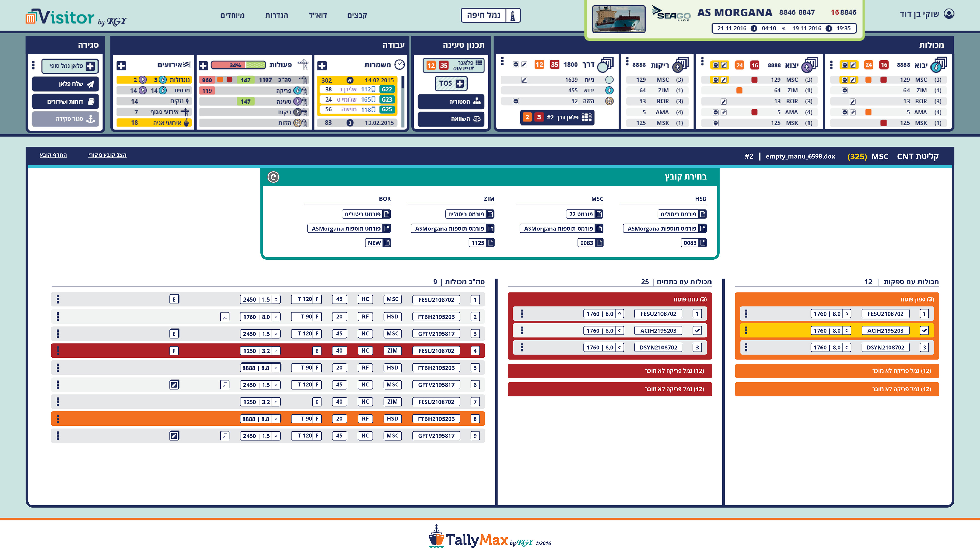The image size is (980, 551).
Task: Click the AS Morgana ship thumbnail
Action: tap(619, 19)
